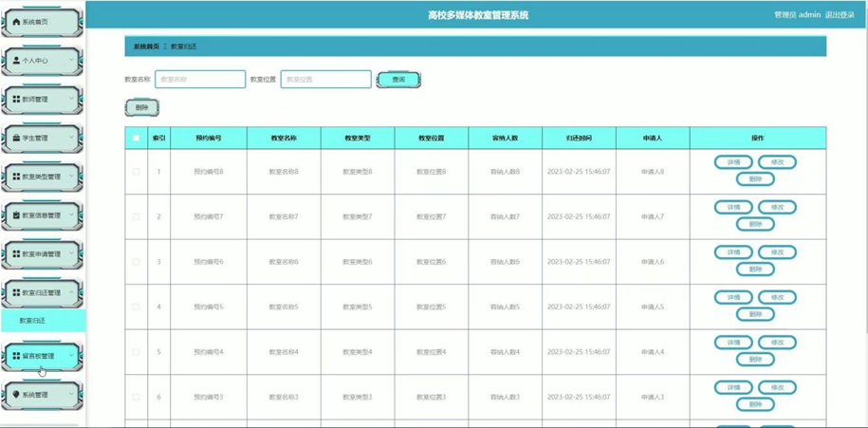Viewport: 868px width, 428px height.
Task: Click 修改 for row 预约编号8
Action: [777, 162]
